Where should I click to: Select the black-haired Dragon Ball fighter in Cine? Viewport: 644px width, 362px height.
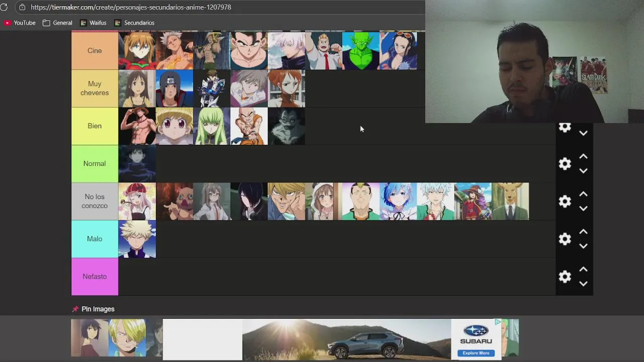tap(249, 51)
